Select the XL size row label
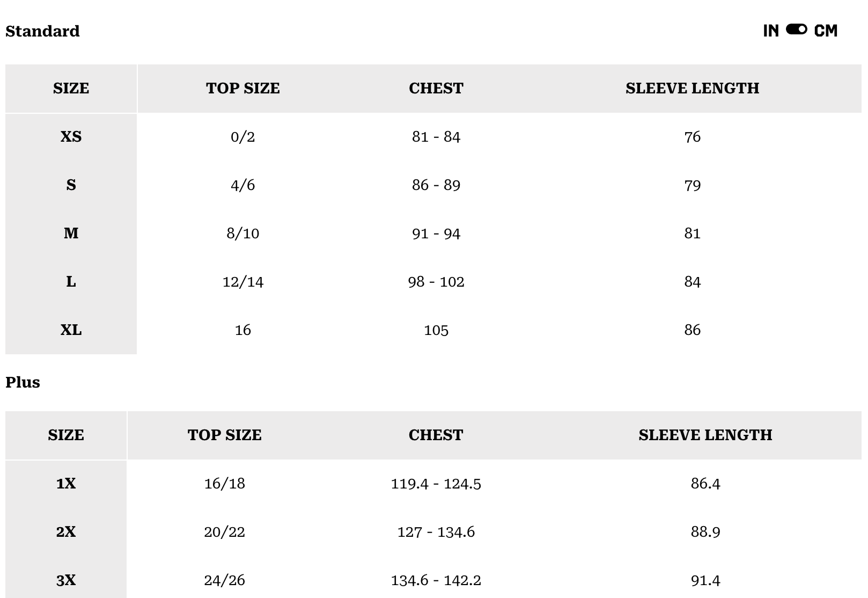The height and width of the screenshot is (598, 868). coord(71,330)
